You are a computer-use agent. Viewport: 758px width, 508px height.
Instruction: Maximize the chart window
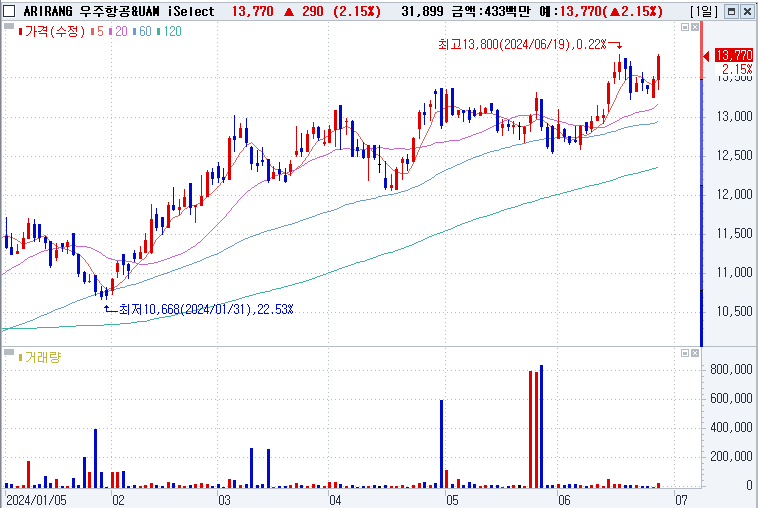pos(732,11)
